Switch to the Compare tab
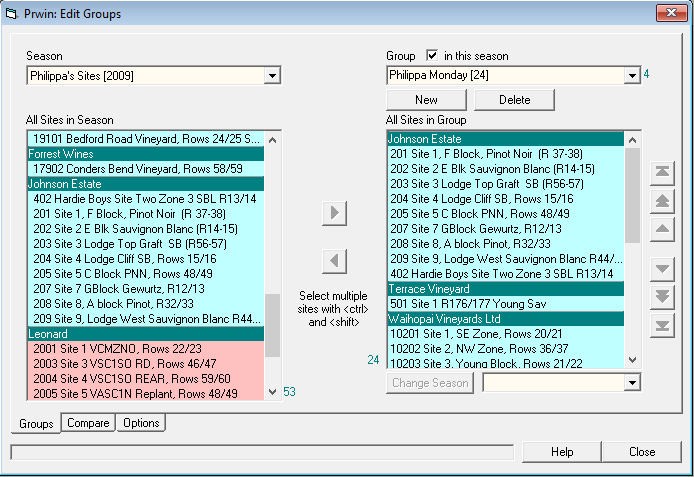The image size is (694, 477). point(87,424)
